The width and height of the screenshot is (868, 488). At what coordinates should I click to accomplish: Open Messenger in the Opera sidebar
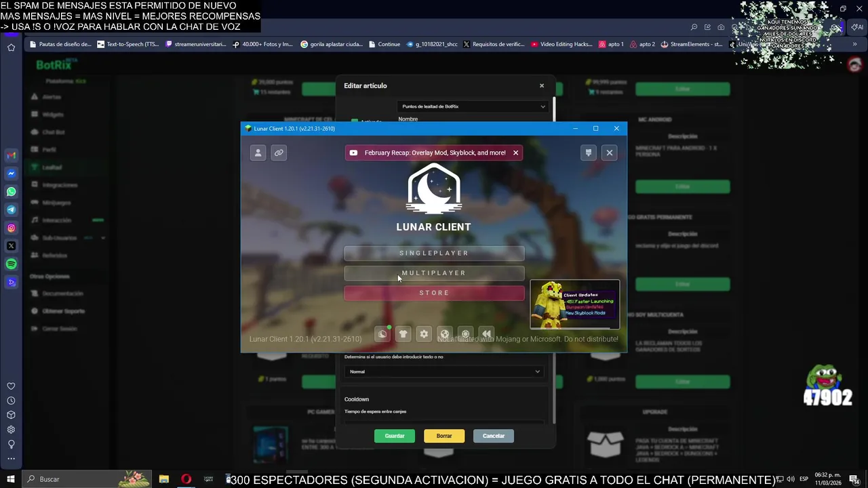tap(12, 174)
